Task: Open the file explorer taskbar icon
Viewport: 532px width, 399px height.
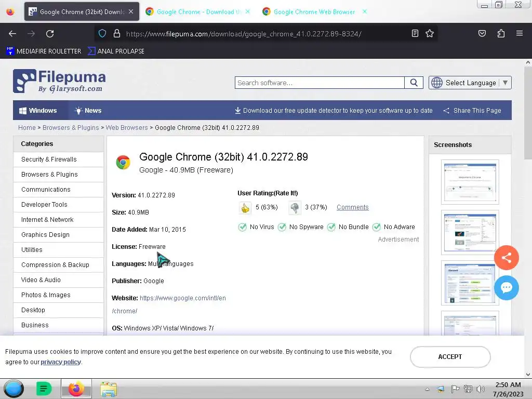Action: click(x=109, y=389)
